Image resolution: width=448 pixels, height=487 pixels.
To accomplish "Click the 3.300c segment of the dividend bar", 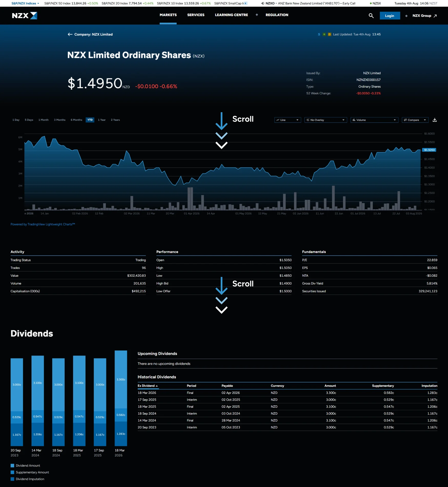I will coord(121,379).
